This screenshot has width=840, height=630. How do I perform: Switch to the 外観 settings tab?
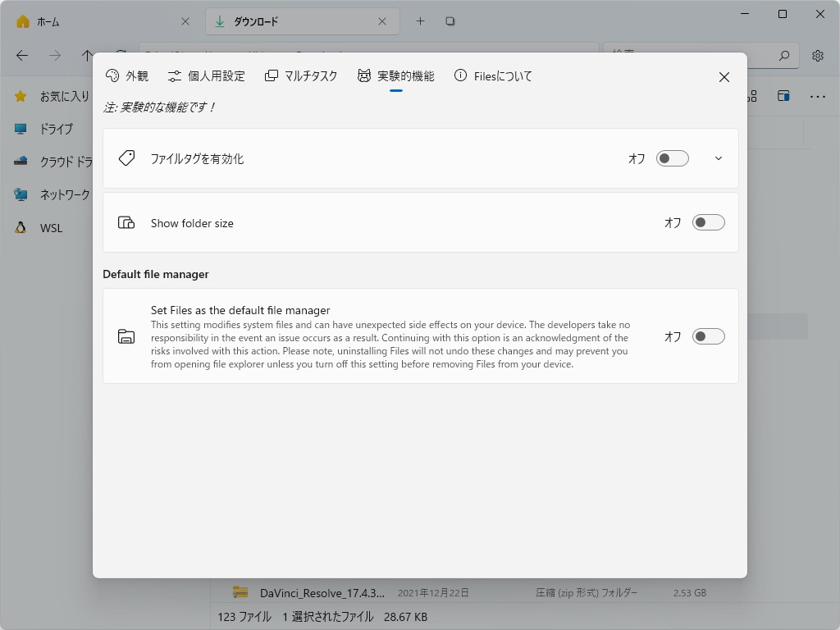(x=127, y=75)
